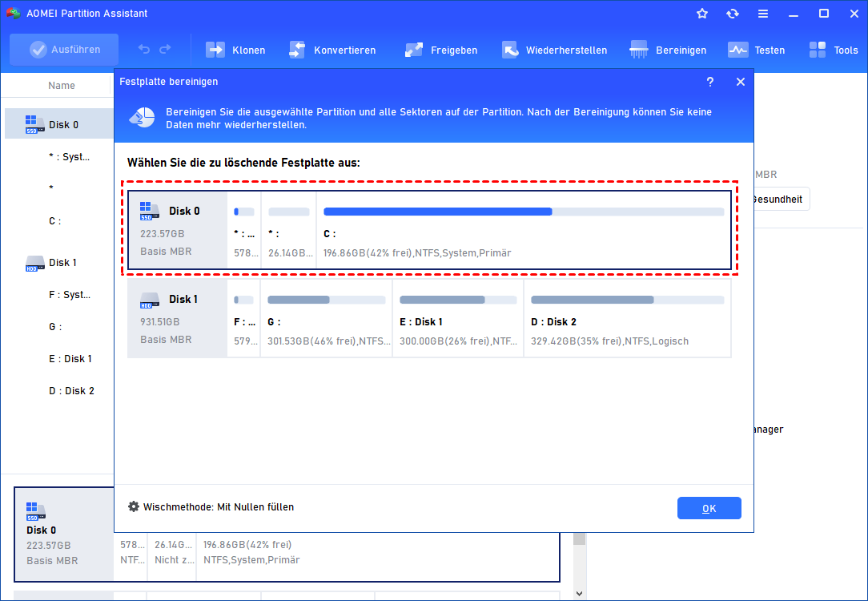Select Disk 0 row in wipe dialog
This screenshot has height=601, width=868.
point(178,230)
